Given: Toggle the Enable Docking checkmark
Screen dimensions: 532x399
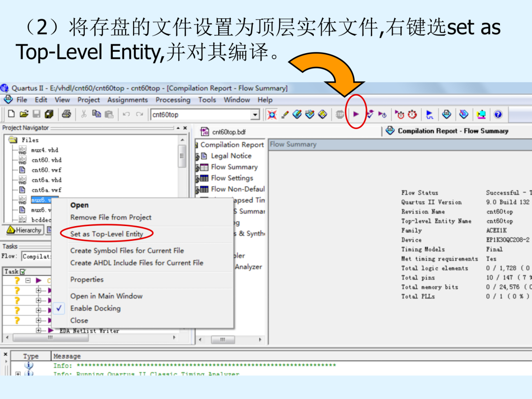Looking at the screenshot, I should [59, 308].
